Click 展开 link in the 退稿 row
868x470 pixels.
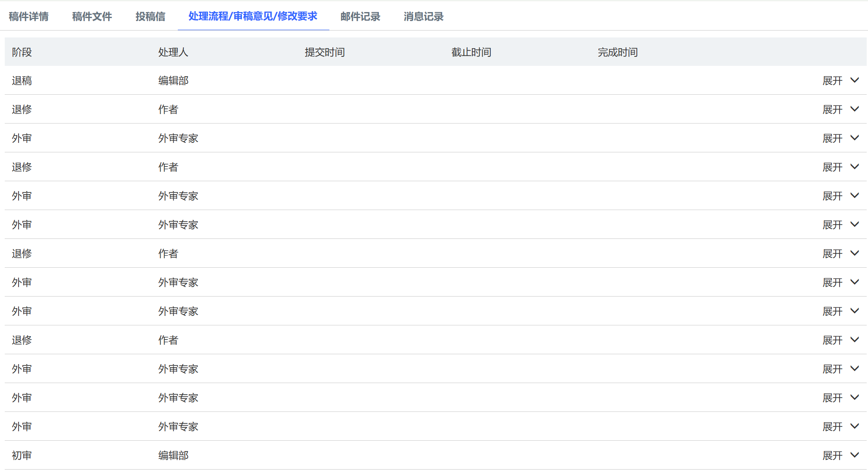(x=832, y=80)
